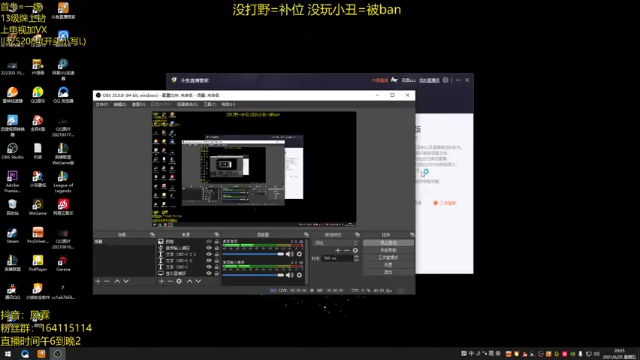The image size is (640, 360).
Task: Mute the second mixer channel speaker icon
Action: (x=290, y=275)
